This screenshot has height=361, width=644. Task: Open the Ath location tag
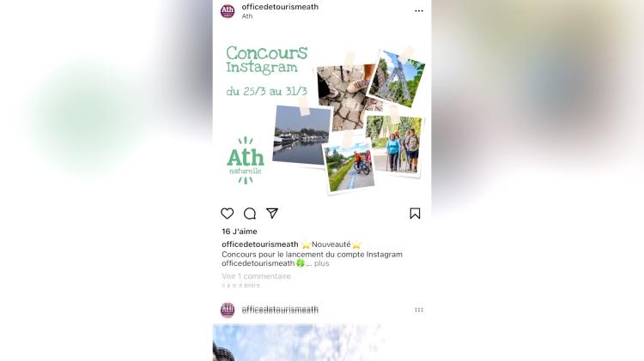[x=247, y=16]
